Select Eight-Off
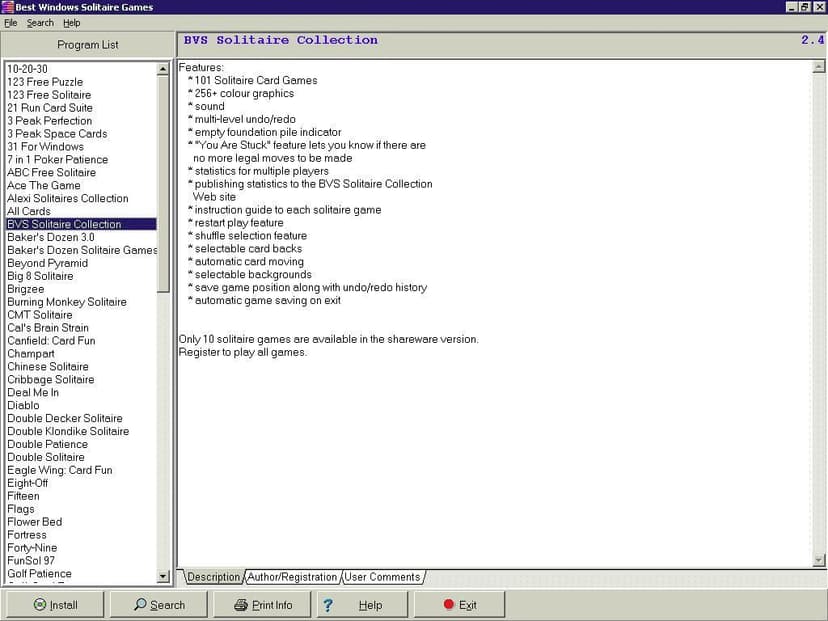The width and height of the screenshot is (828, 621). [81, 483]
